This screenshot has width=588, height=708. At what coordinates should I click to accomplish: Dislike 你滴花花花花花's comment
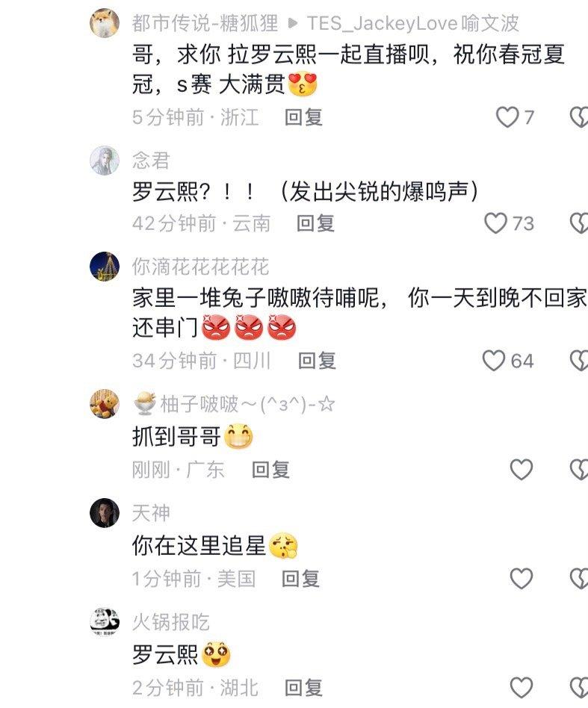579,360
